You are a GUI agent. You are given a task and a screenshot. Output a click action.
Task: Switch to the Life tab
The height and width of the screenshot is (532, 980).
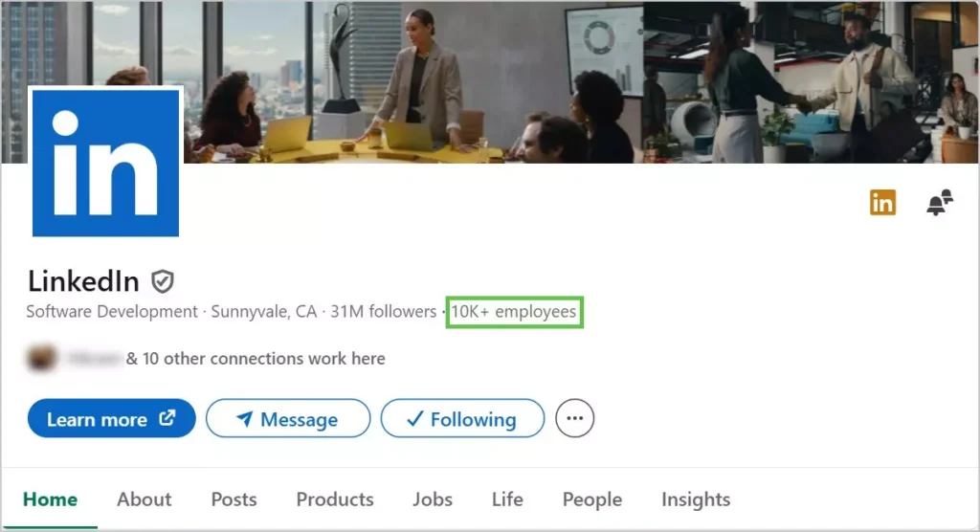(507, 499)
